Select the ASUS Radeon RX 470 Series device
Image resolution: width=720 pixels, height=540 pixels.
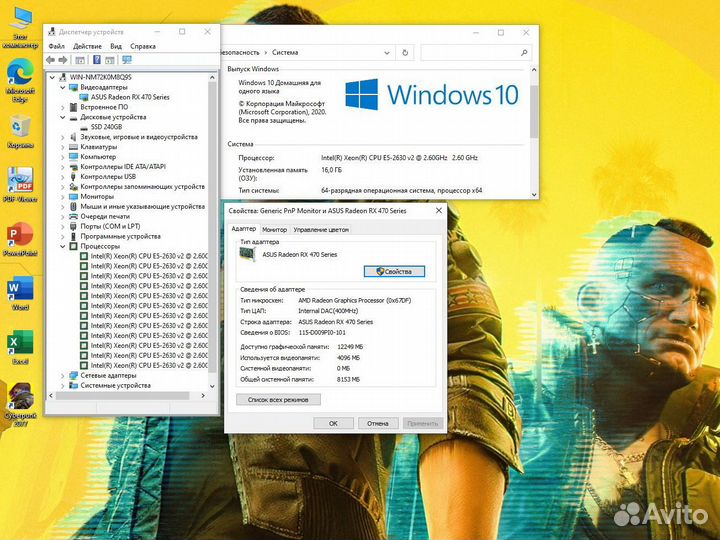tap(130, 97)
